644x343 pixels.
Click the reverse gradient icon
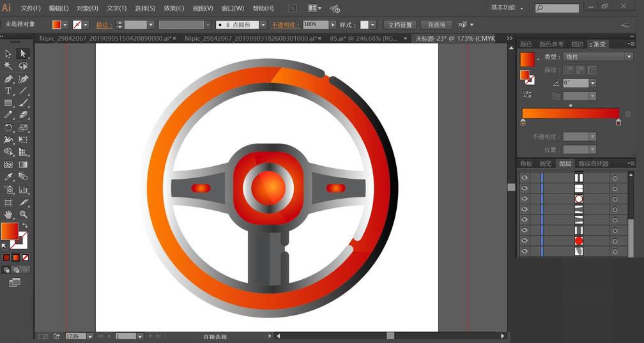[527, 95]
